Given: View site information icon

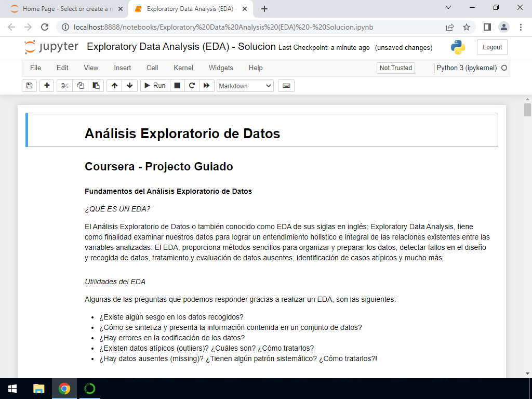Looking at the screenshot, I should 65,27.
